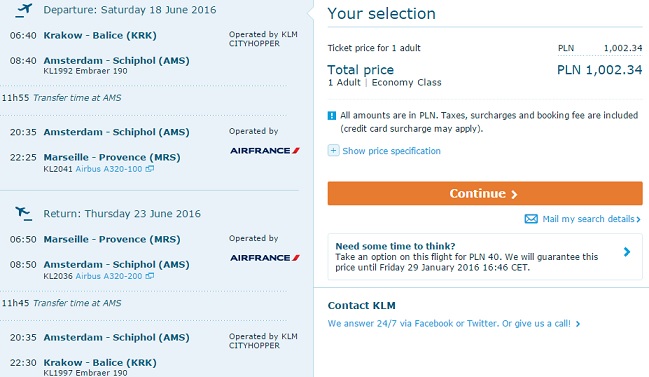Click 'Show price specification' link text

coord(391,151)
